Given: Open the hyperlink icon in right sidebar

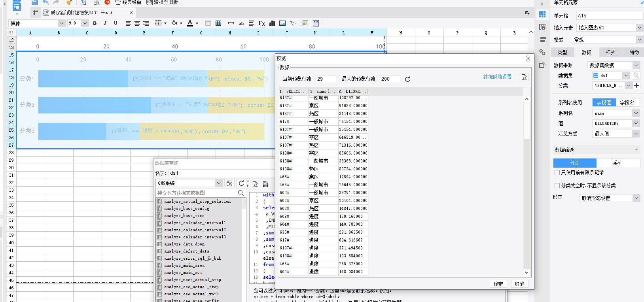Looking at the screenshot, I should (x=542, y=52).
